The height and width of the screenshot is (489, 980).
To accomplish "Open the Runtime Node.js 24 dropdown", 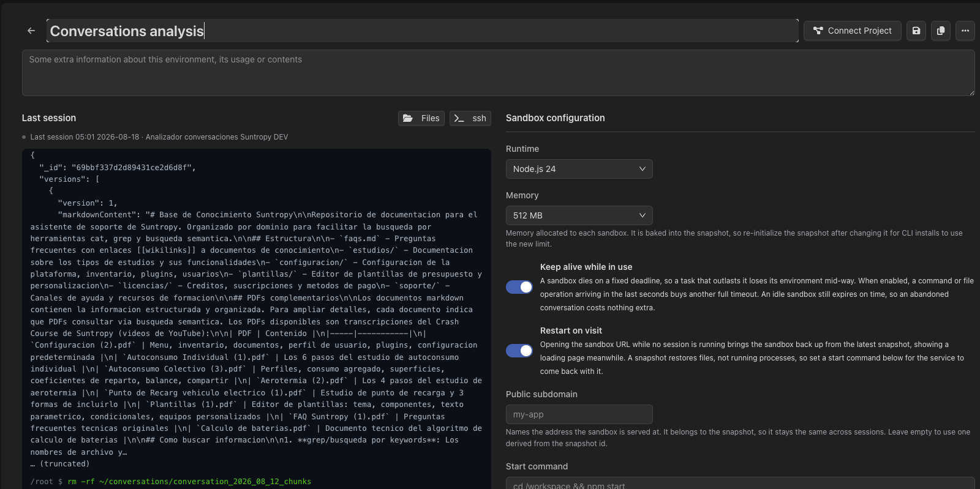I will [x=579, y=169].
